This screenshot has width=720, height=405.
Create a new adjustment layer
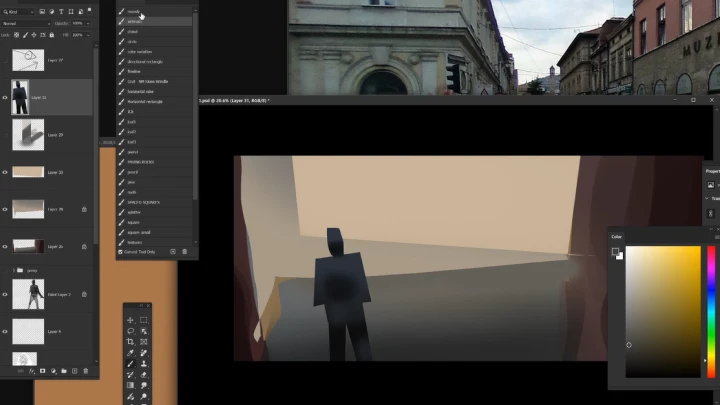[x=53, y=371]
